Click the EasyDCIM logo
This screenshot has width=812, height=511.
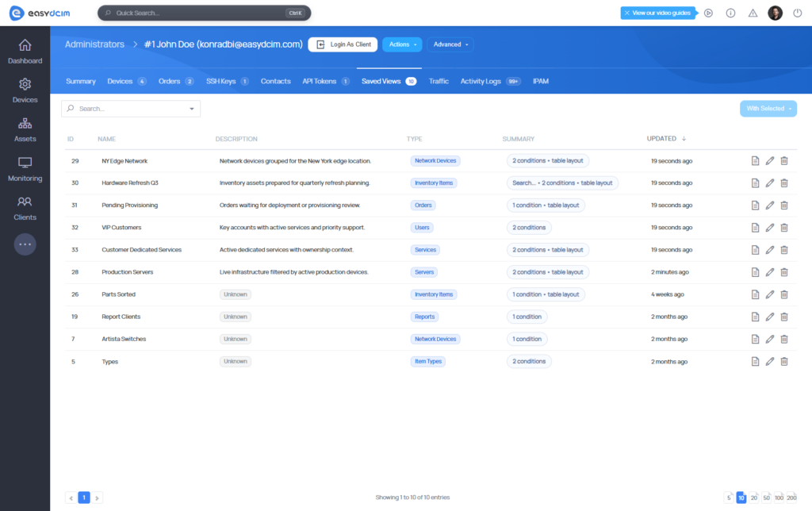(40, 13)
